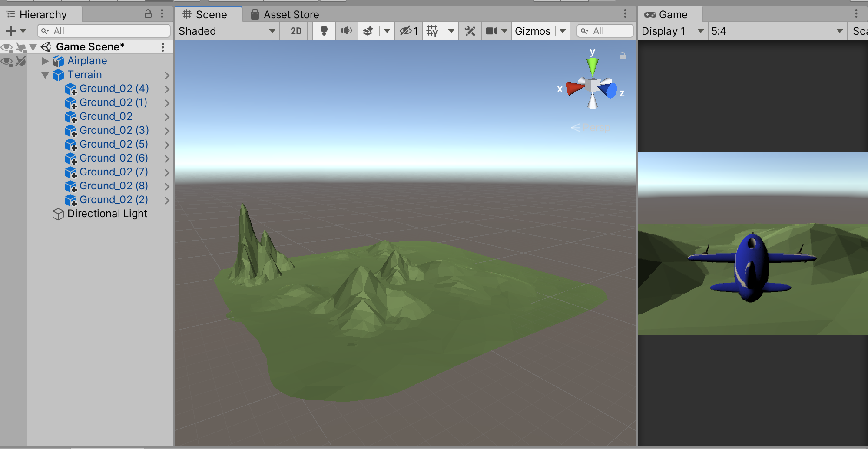Select the Game tab
Screen dimensions: 868x449
tap(670, 14)
